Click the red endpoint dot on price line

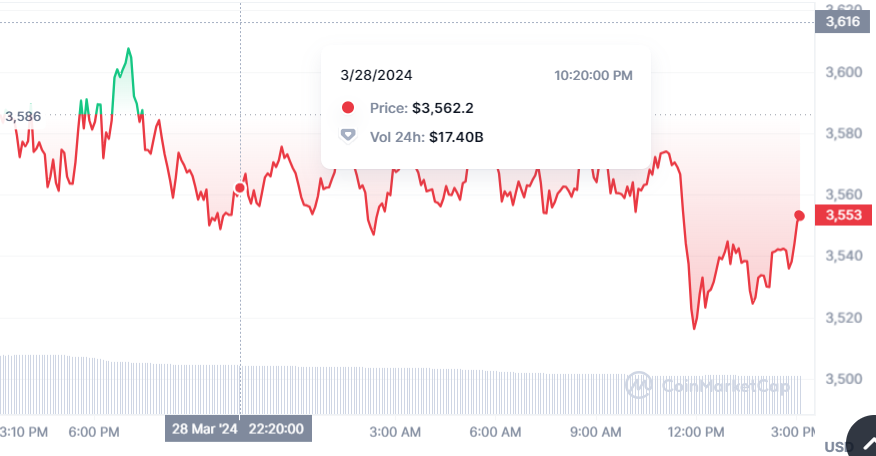pos(799,215)
